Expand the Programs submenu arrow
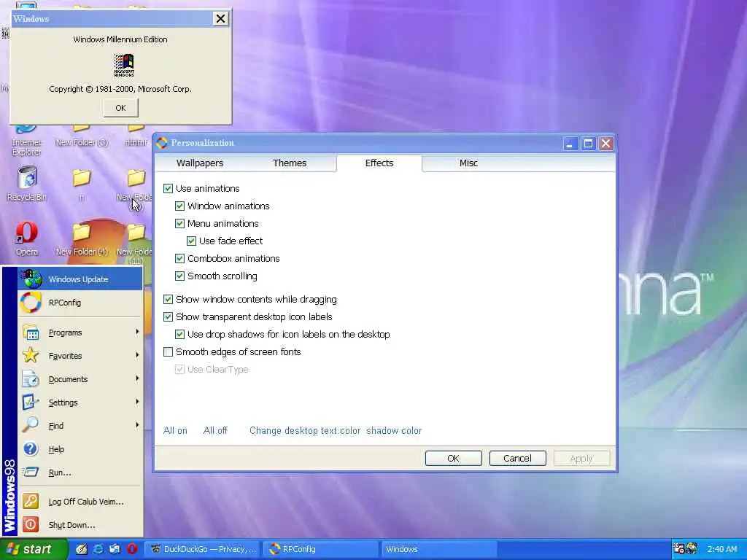Viewport: 747px width, 560px height. pyautogui.click(x=137, y=332)
